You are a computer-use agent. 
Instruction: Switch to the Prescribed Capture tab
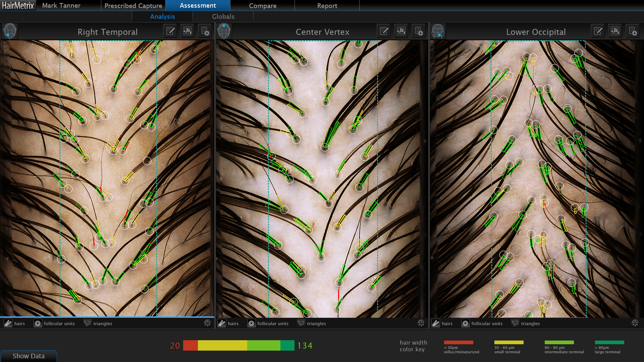(x=133, y=5)
